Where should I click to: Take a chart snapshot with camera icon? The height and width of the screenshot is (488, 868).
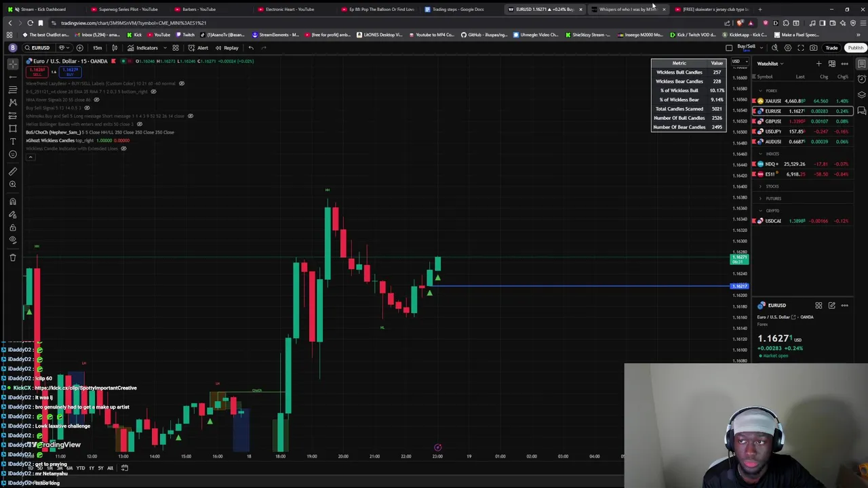pos(813,47)
